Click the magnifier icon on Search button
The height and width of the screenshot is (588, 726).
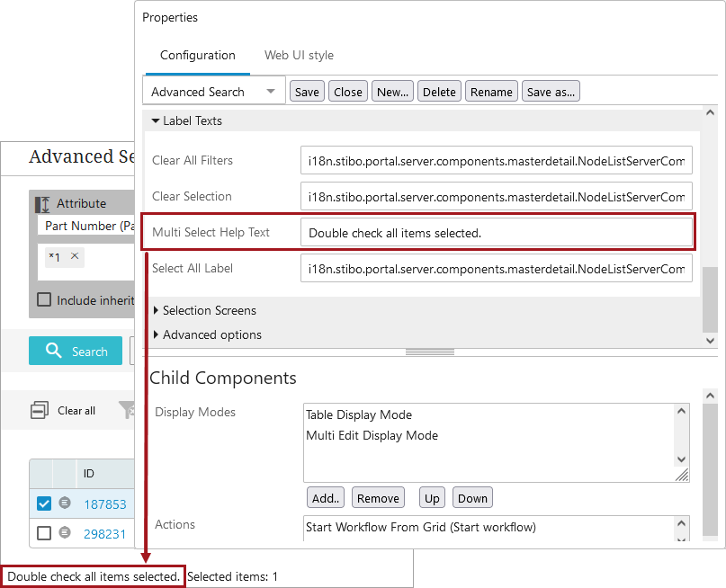[54, 351]
